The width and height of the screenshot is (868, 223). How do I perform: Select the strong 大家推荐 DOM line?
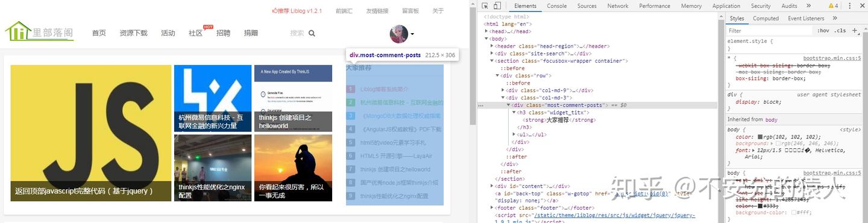(x=559, y=120)
